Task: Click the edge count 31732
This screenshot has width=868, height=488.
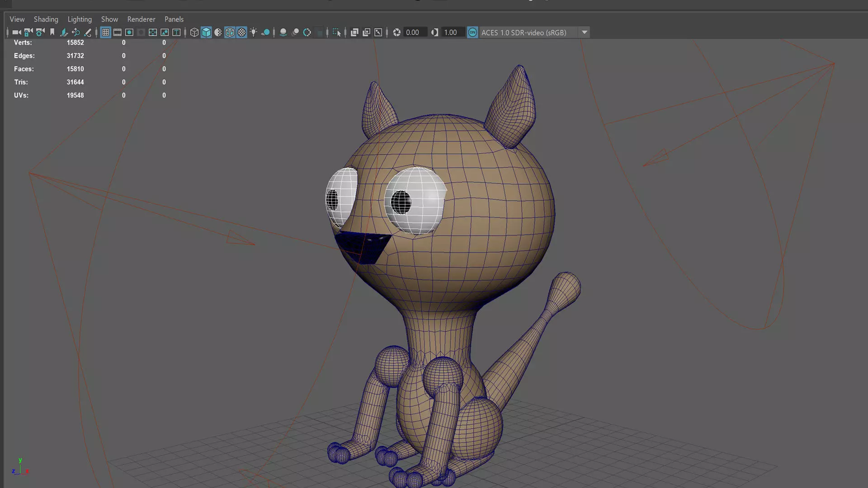Action: (x=75, y=56)
